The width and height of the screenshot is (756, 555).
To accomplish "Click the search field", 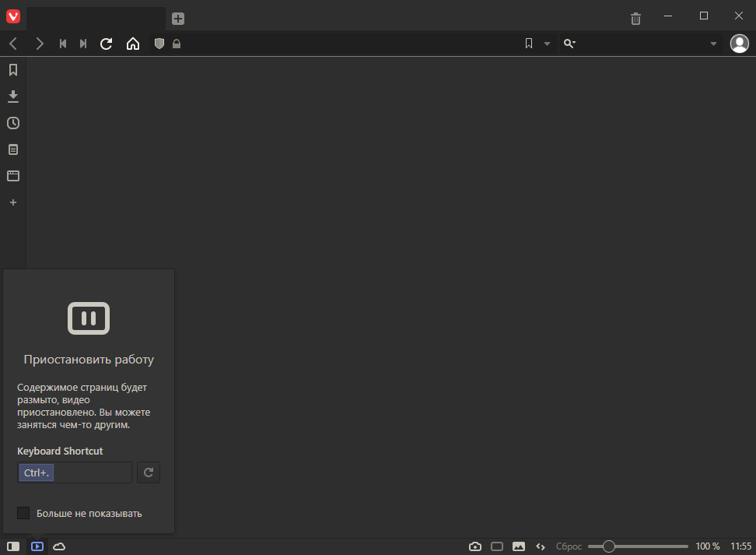I will pyautogui.click(x=641, y=44).
